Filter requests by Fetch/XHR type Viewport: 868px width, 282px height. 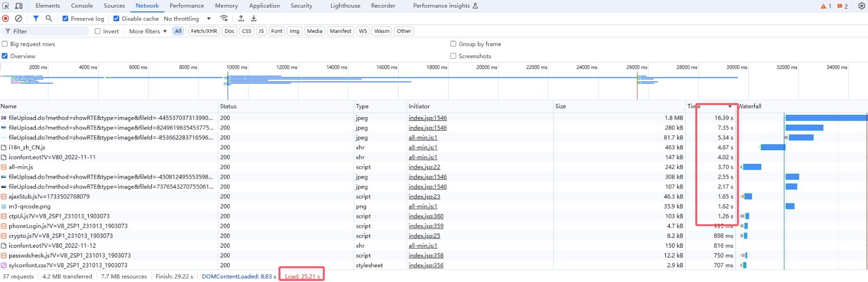click(x=204, y=32)
